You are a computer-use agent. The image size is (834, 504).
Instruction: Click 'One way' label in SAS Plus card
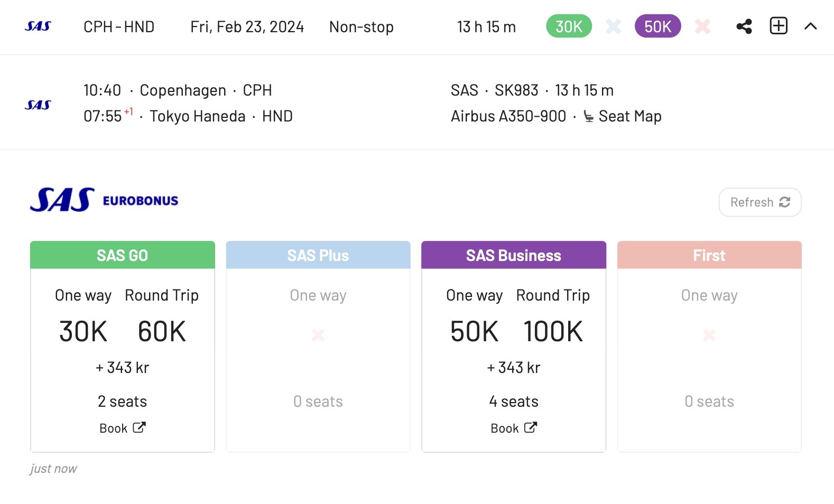[x=318, y=295]
